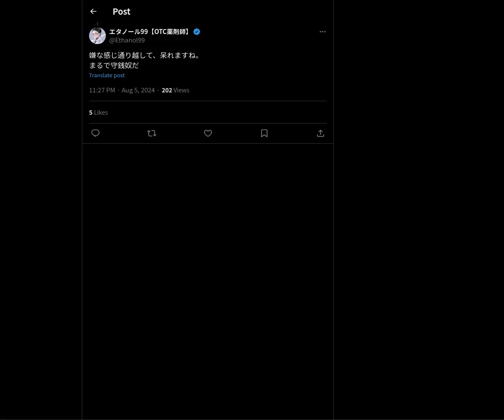Viewport: 504px width, 420px height.
Task: Click the Post header title
Action: pyautogui.click(x=121, y=11)
